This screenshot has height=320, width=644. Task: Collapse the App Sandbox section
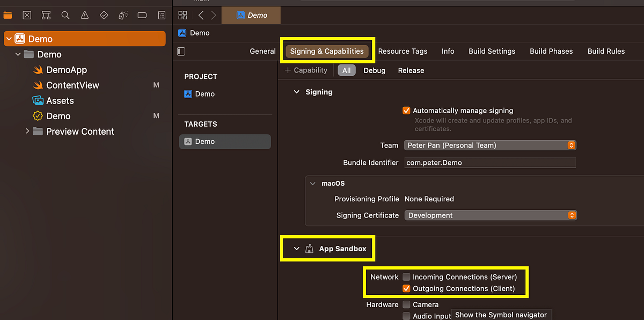[x=297, y=248]
